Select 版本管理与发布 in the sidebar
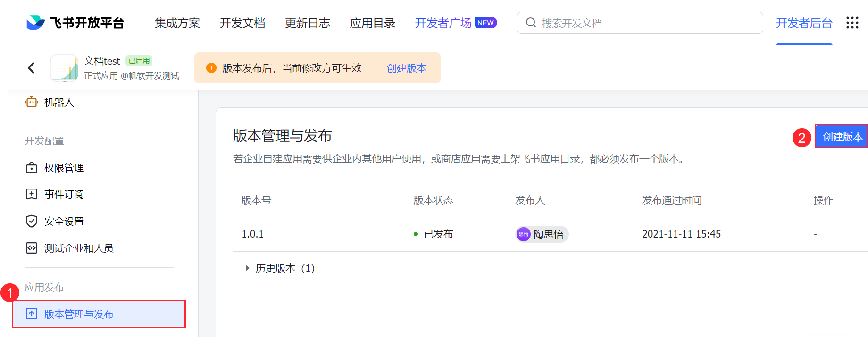This screenshot has width=868, height=337. [x=99, y=314]
